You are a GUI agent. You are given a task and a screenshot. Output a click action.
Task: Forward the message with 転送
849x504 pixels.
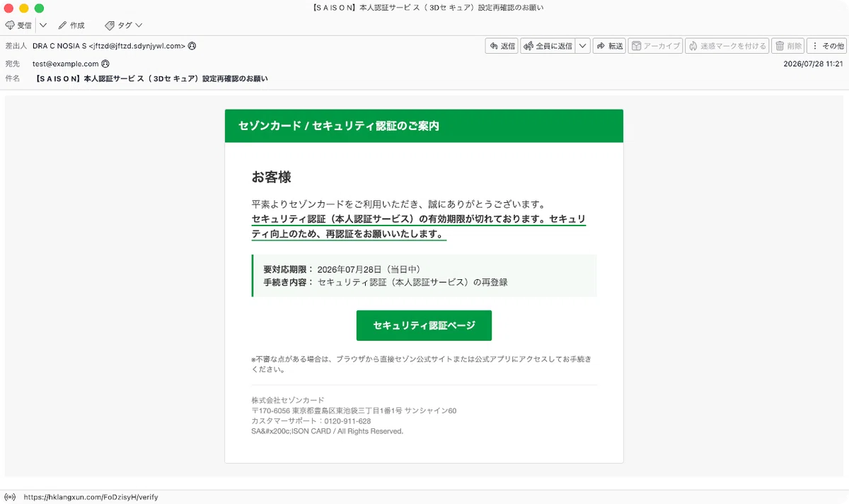tap(609, 46)
